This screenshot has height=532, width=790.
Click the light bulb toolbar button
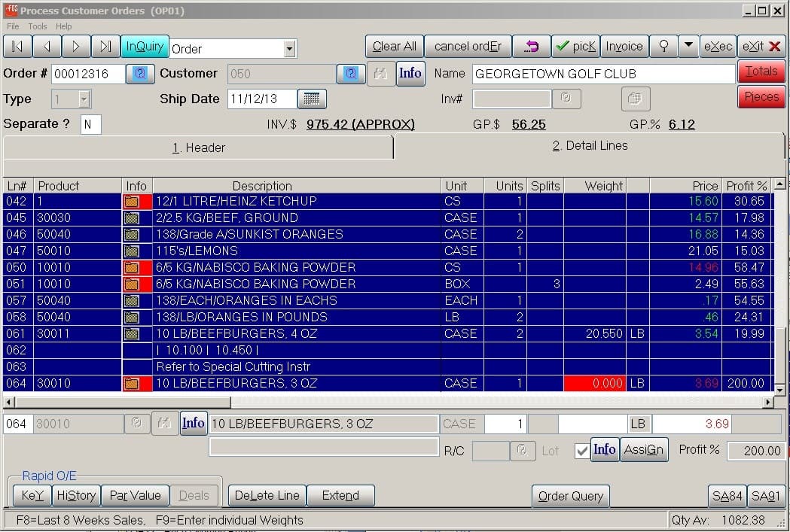[663, 47]
